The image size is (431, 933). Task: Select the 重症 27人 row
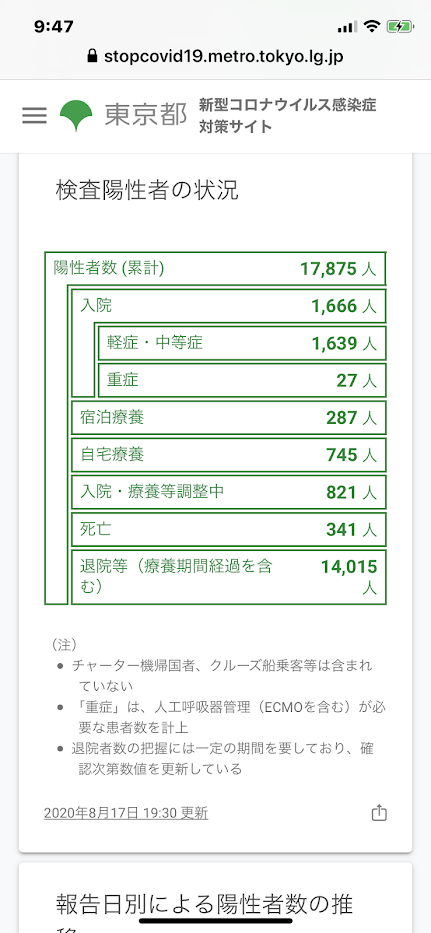(242, 380)
